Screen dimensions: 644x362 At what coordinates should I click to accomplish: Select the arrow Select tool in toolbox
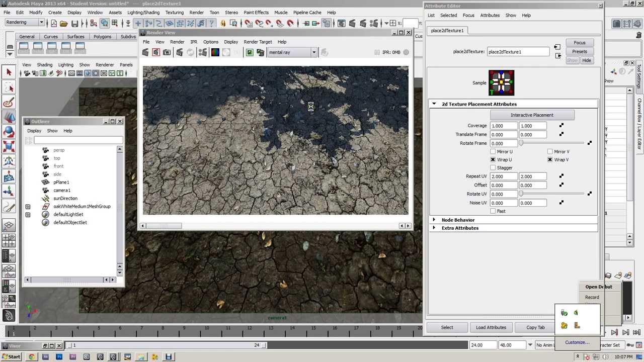9,72
